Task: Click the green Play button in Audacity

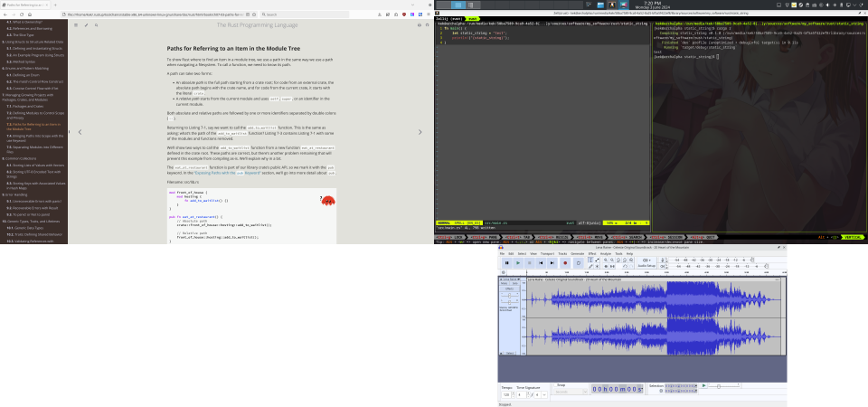Action: (518, 263)
